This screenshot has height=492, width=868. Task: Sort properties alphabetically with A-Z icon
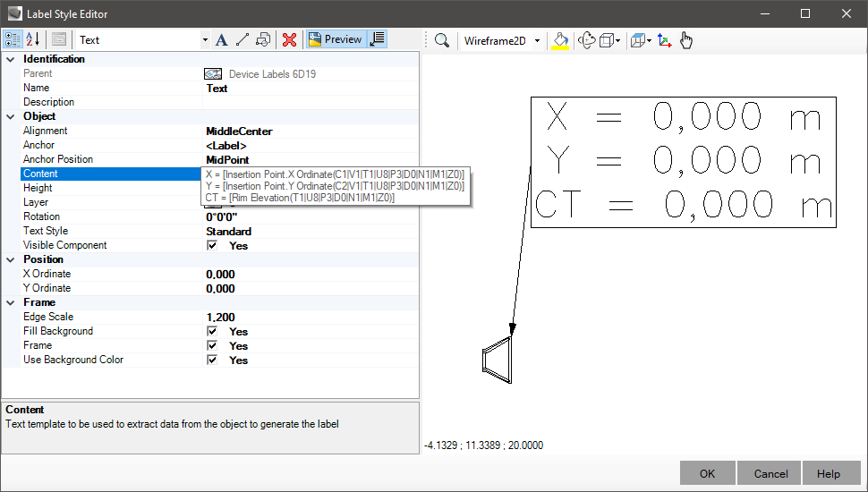[x=33, y=39]
